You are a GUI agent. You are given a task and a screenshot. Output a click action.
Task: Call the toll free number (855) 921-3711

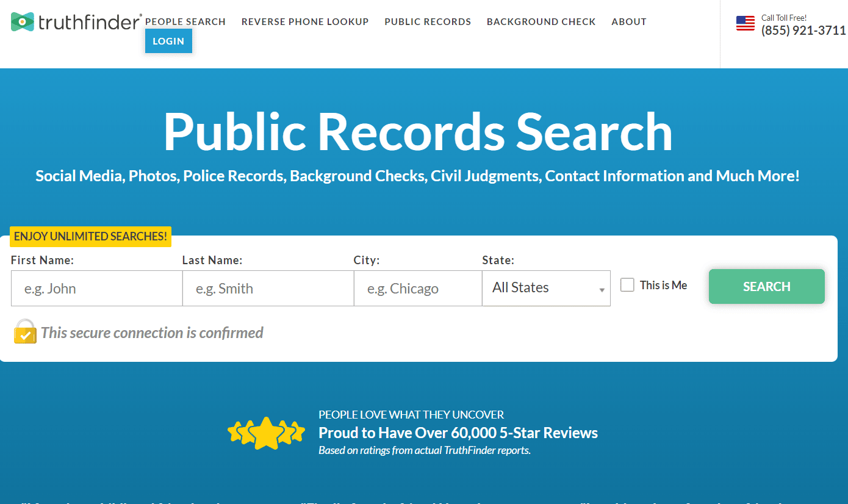point(803,31)
